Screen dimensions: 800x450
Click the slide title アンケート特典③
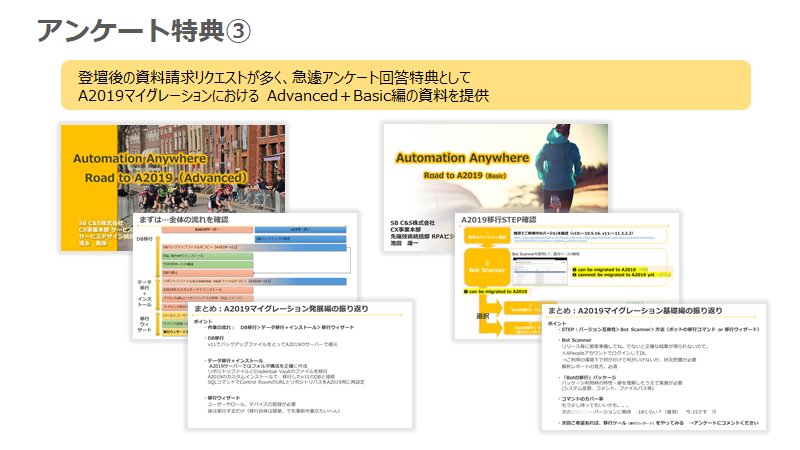pos(143,31)
